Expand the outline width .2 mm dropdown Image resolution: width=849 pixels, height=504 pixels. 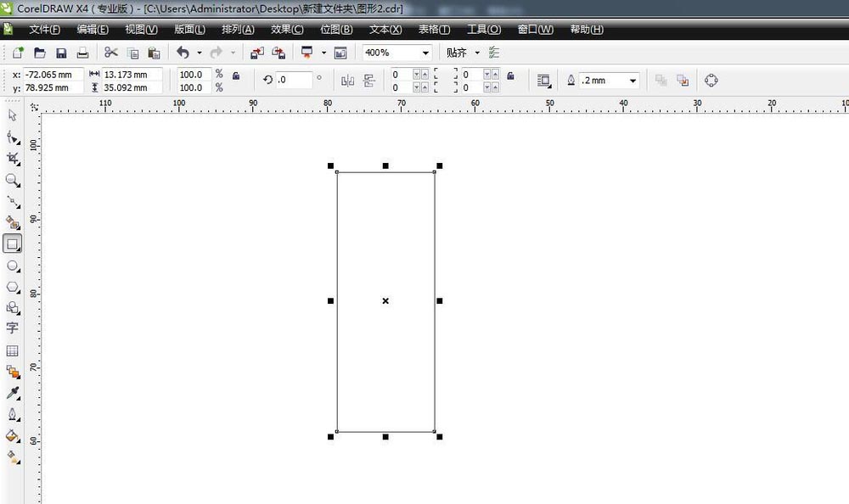[633, 81]
